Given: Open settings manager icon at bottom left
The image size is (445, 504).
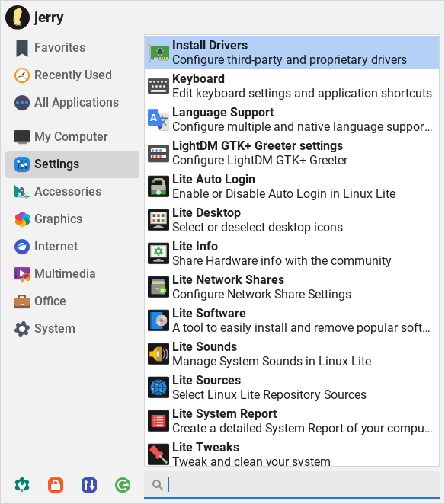Looking at the screenshot, I should (22, 485).
